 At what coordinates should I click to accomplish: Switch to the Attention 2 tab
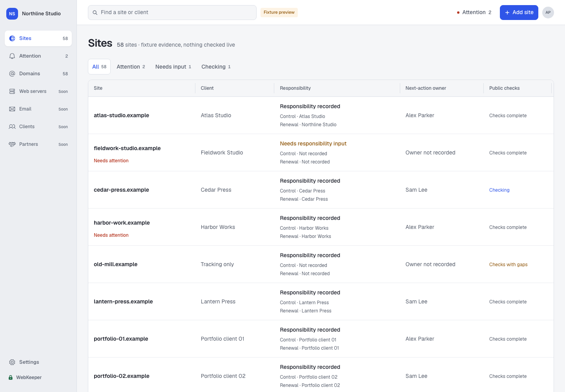point(131,67)
